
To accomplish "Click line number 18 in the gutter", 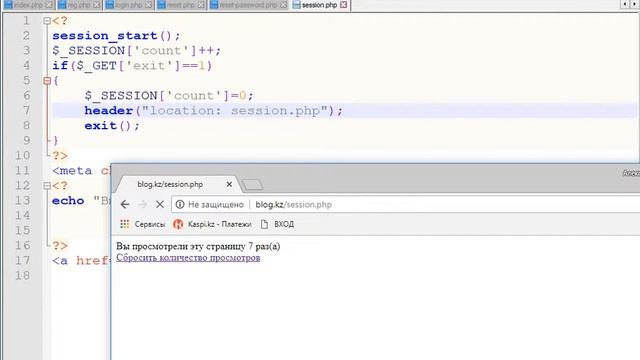I will [22, 276].
